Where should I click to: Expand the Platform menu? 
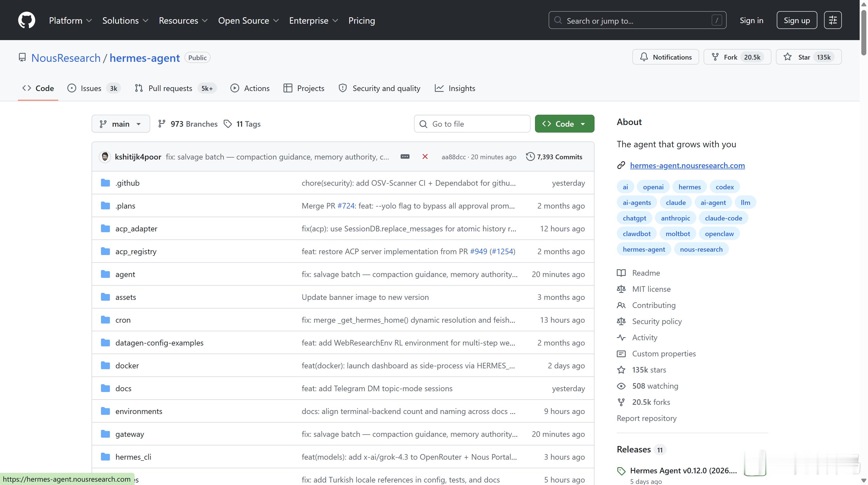(70, 21)
